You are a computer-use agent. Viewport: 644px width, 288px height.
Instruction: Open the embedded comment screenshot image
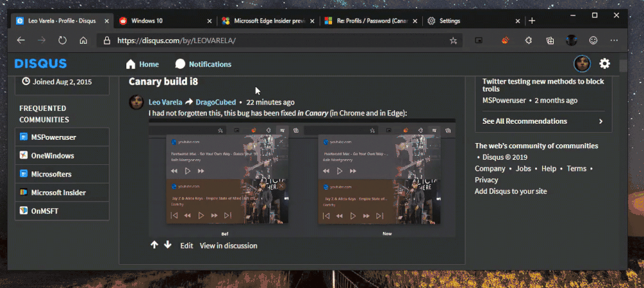coord(302,178)
